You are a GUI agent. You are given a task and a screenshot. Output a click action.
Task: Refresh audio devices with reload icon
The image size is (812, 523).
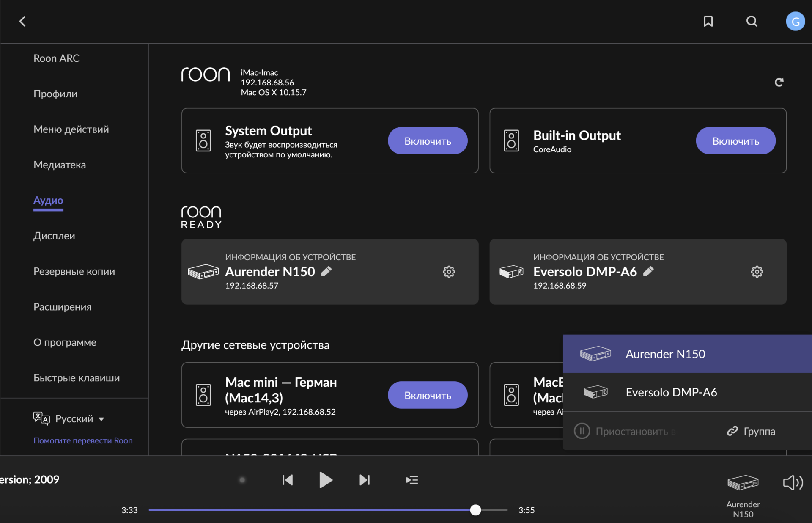pos(779,82)
